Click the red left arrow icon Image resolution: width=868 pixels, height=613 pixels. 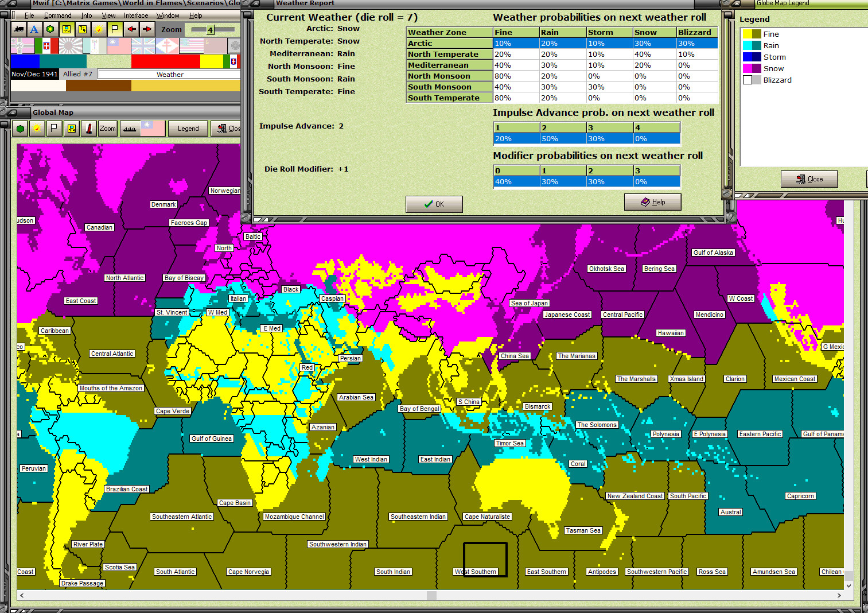click(x=131, y=29)
